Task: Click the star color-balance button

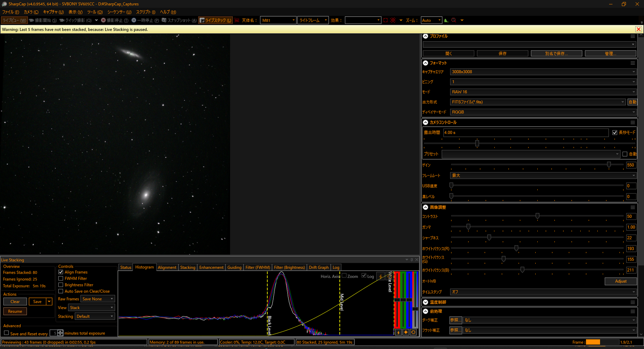Action: 405,332
